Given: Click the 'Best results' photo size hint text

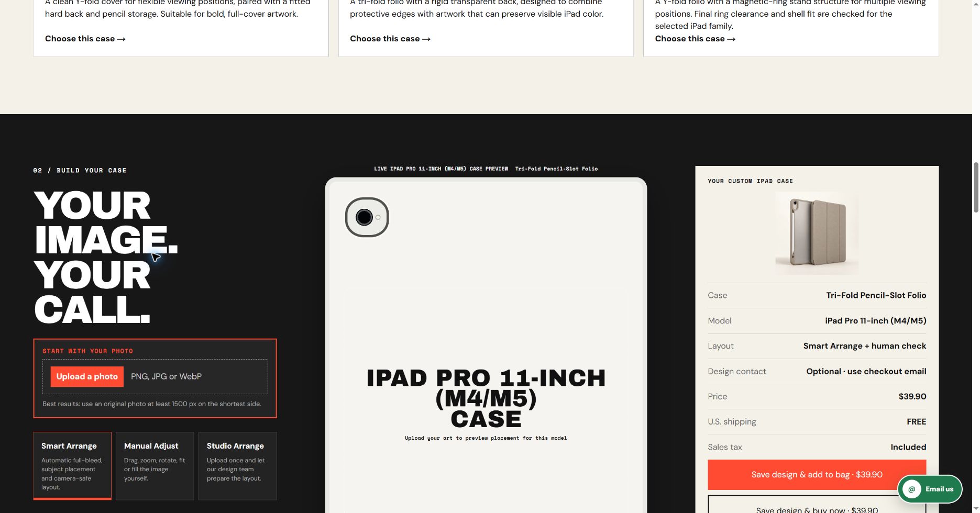Looking at the screenshot, I should pos(152,404).
